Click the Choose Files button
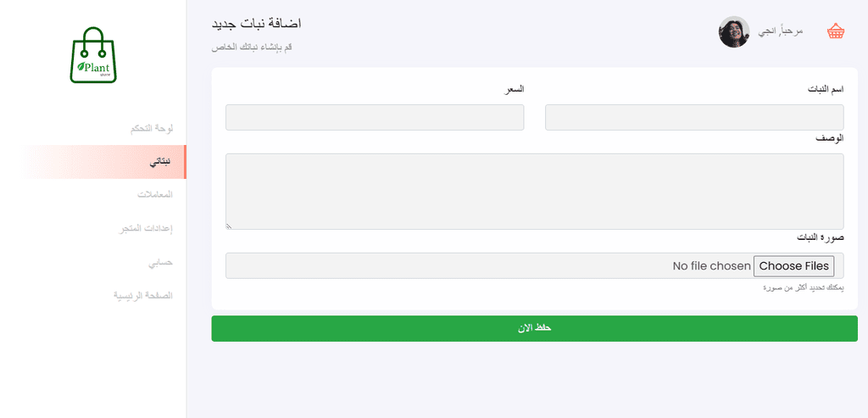 click(793, 265)
